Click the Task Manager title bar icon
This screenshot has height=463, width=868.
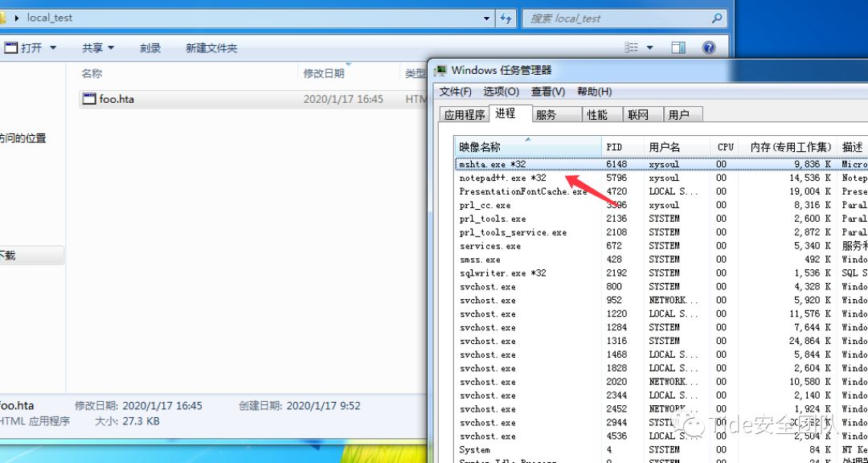coord(440,71)
